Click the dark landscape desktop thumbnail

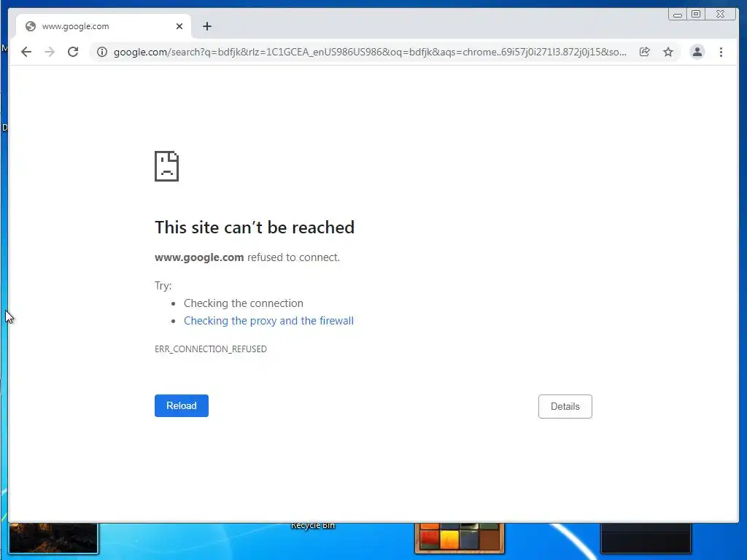coord(53,539)
